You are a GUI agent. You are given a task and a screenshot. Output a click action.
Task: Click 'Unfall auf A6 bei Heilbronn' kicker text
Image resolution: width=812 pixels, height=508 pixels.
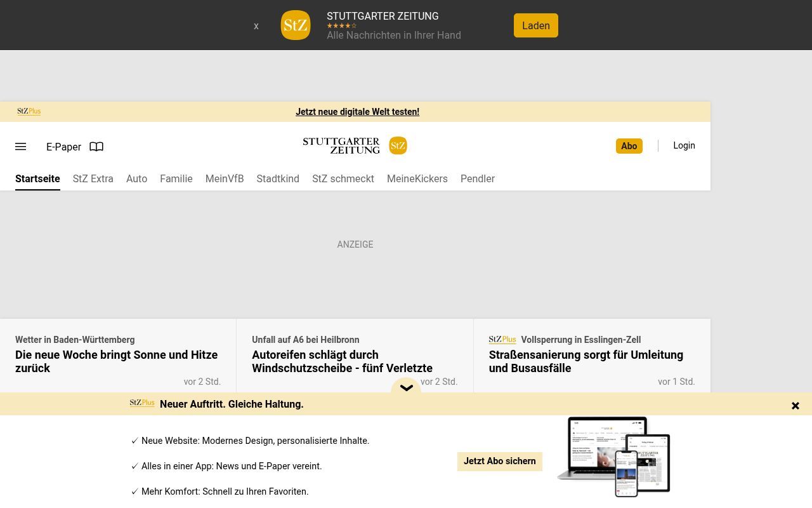coord(306,340)
